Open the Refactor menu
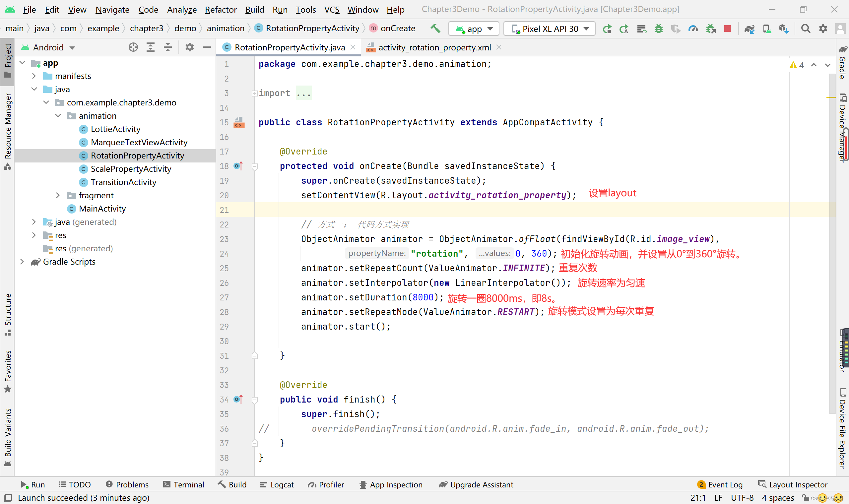 [x=221, y=10]
